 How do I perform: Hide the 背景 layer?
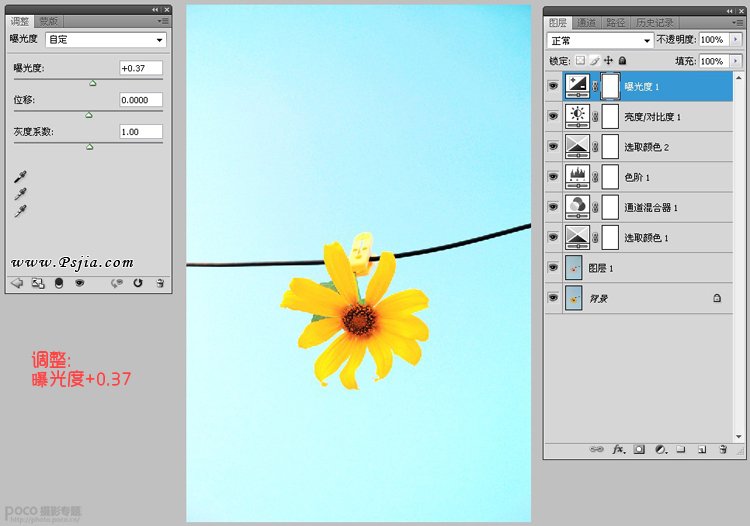[553, 297]
